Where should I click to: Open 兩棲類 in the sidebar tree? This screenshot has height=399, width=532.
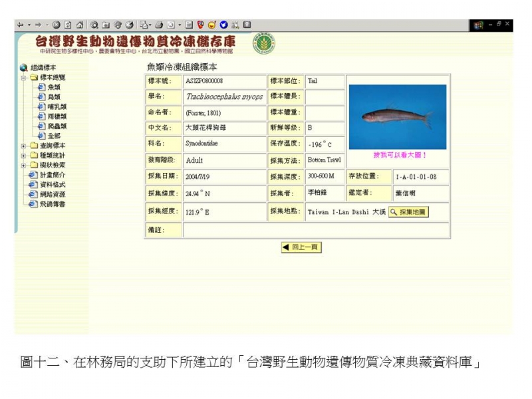[x=57, y=116]
